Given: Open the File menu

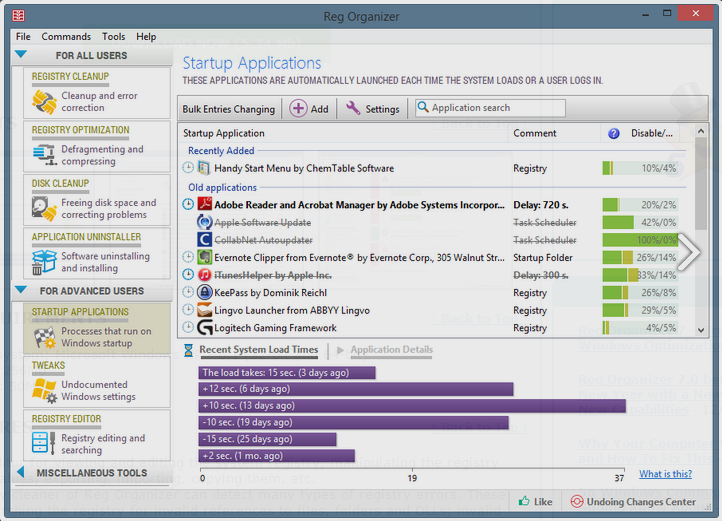Looking at the screenshot, I should [x=23, y=36].
